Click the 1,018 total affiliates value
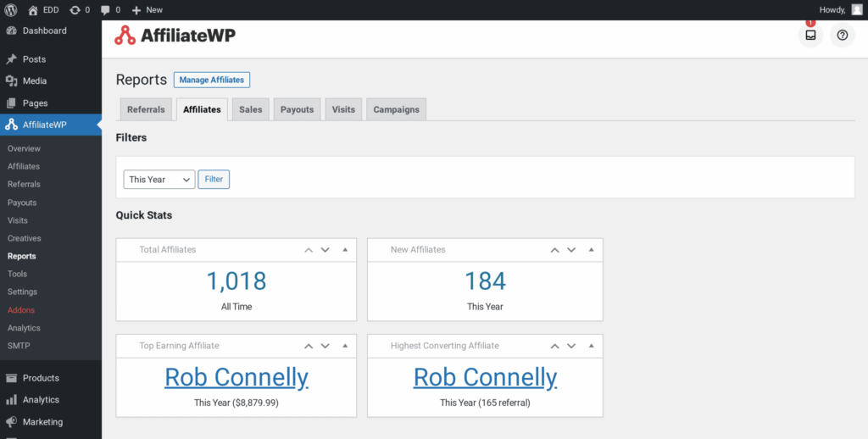Screen dimensions: 868x439 [x=236, y=281]
